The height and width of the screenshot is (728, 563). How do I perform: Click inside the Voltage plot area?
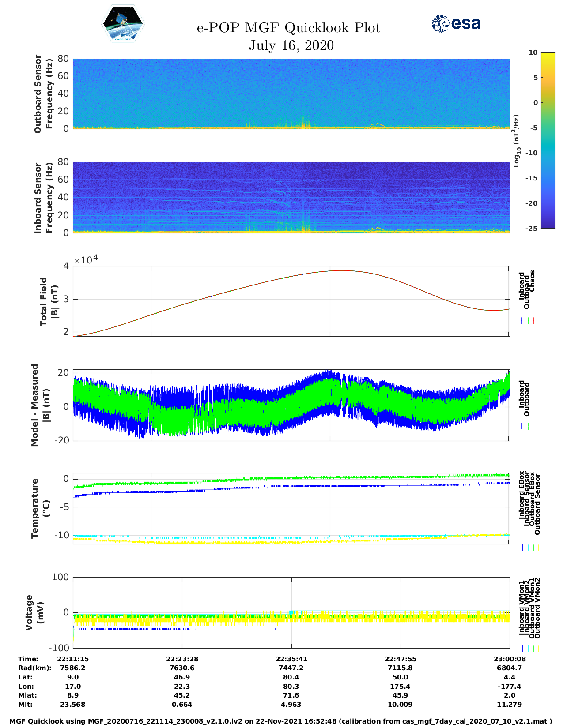(291, 612)
